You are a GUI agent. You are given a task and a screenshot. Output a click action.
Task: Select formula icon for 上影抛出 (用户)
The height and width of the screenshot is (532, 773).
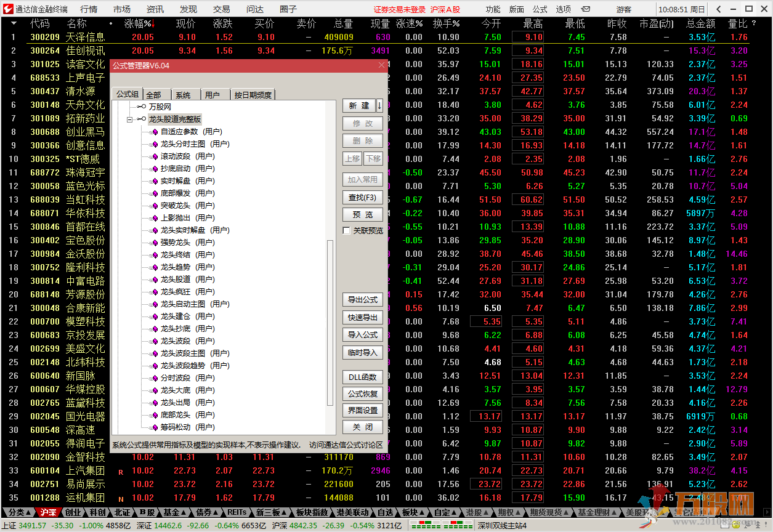(155, 217)
